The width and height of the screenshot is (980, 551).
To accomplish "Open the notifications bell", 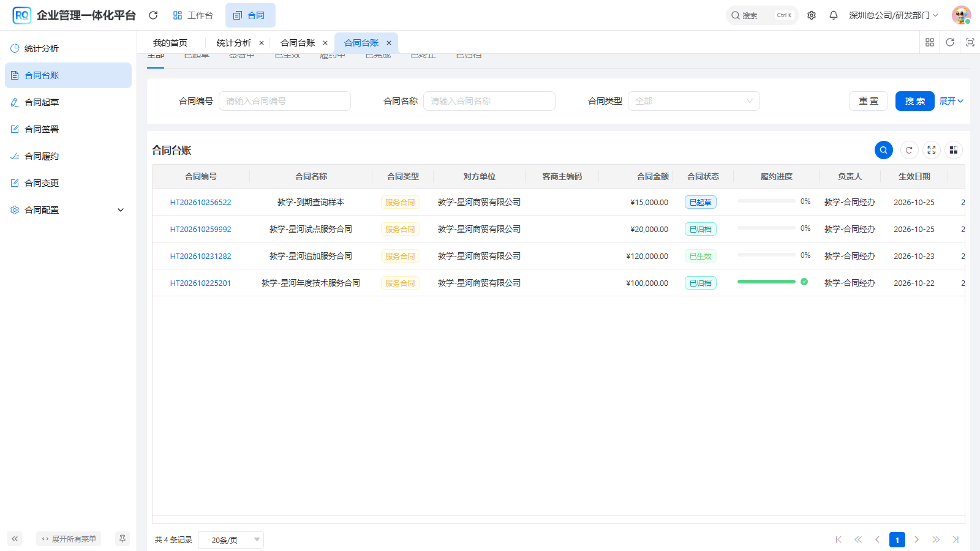I will pos(834,15).
